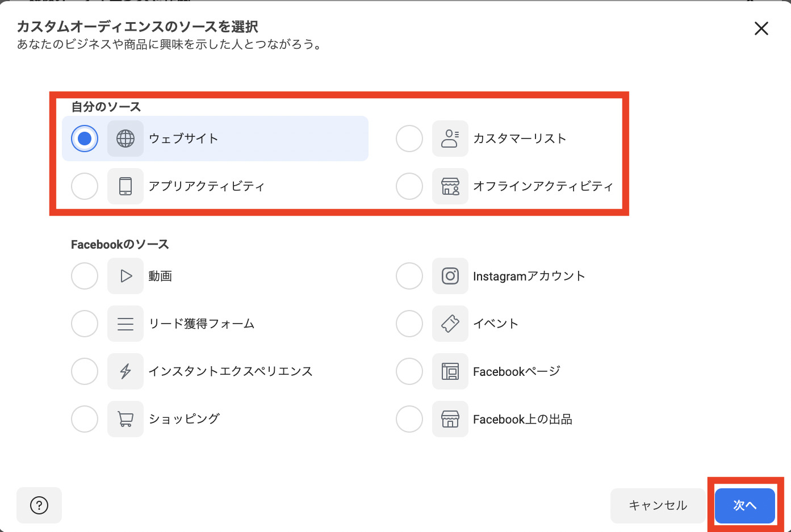Click the オフラインアクティビティ label
The width and height of the screenshot is (791, 532).
[543, 186]
